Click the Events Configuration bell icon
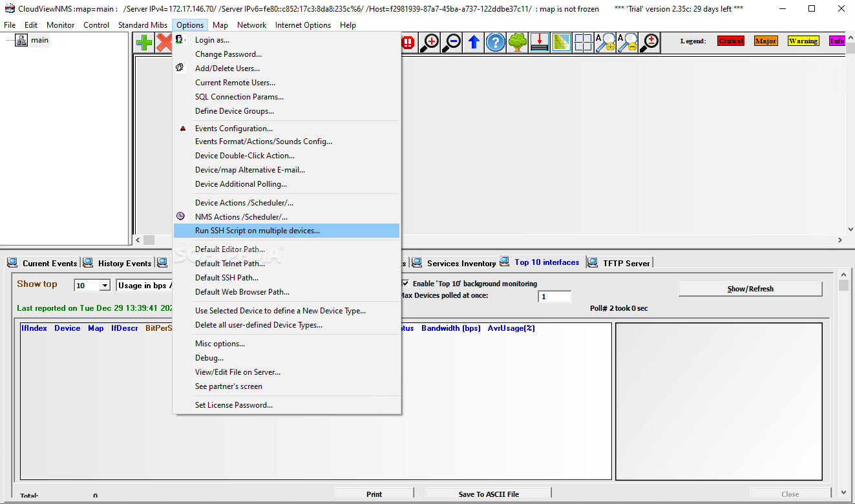This screenshot has height=504, width=855. 182,129
